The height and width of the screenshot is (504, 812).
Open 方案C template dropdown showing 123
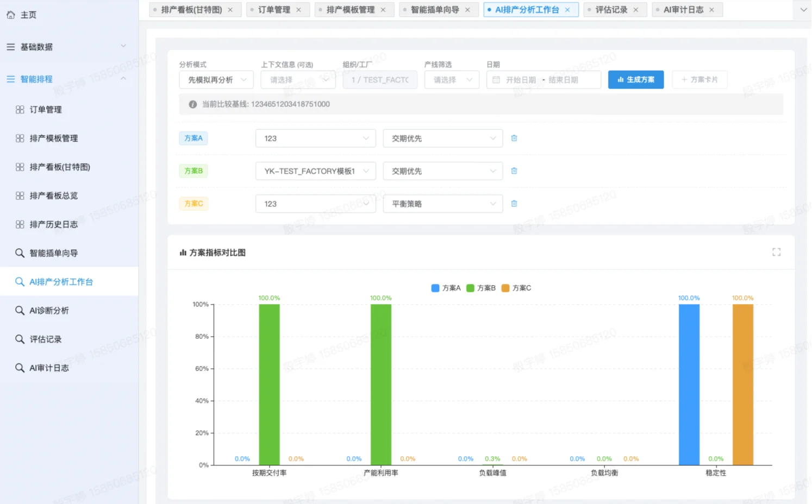[x=316, y=204]
